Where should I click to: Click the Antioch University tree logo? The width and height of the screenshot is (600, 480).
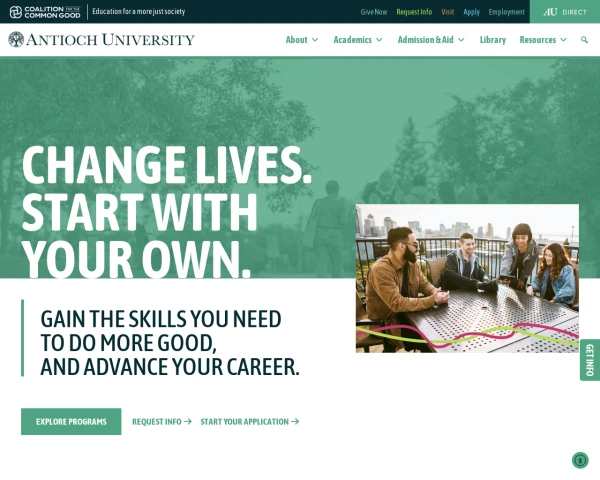[16, 39]
